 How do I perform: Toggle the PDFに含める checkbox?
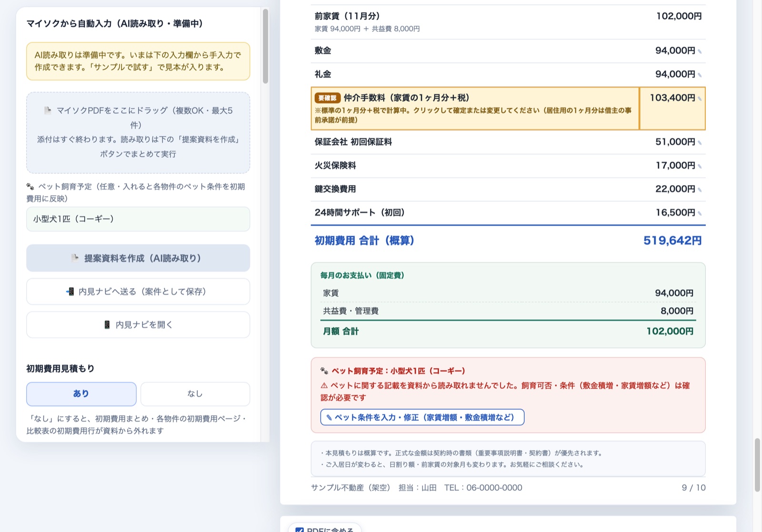[300, 530]
